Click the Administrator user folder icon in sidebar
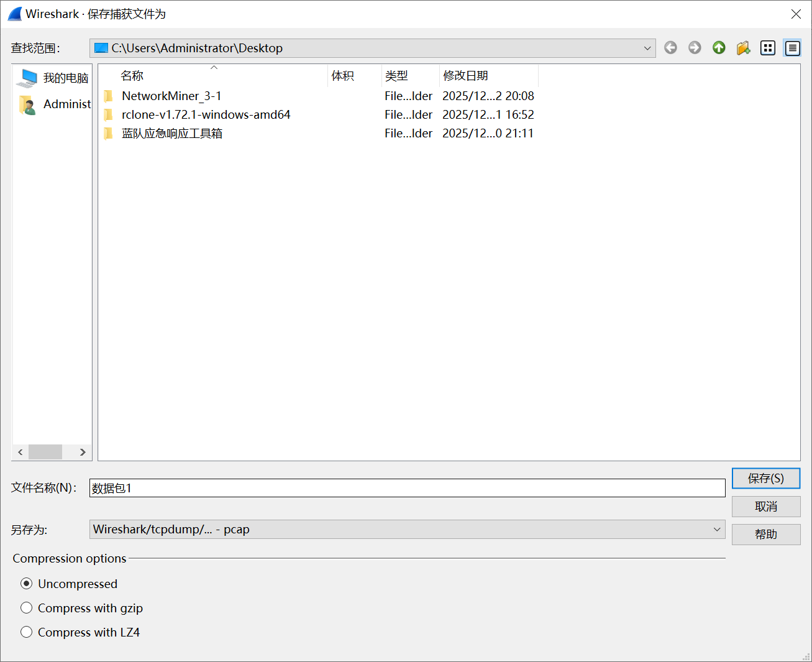 [27, 104]
